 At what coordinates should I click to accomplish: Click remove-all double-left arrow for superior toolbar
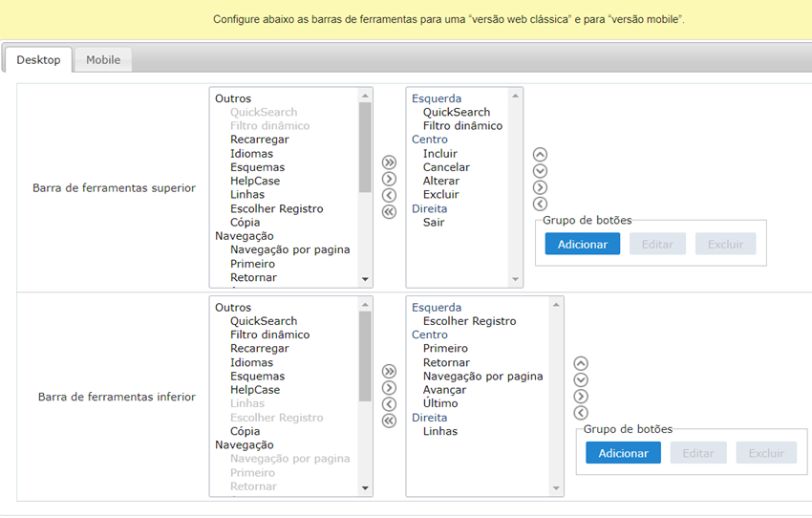point(389,212)
